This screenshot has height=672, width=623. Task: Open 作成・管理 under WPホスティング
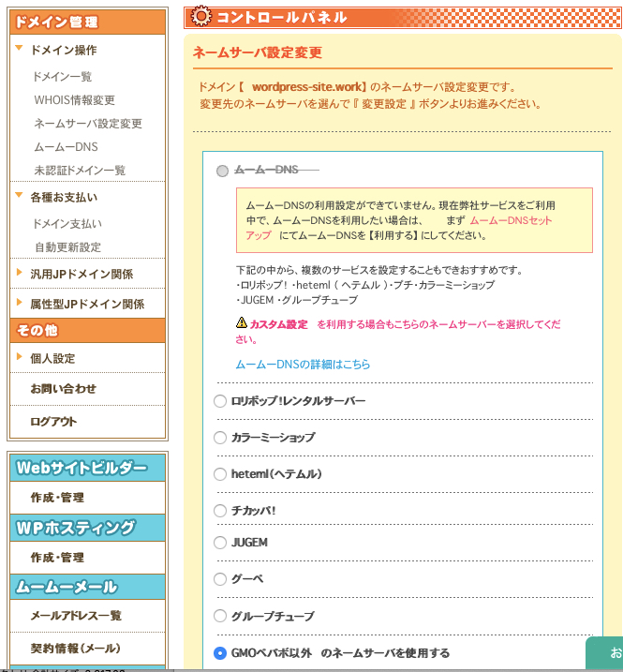click(x=57, y=557)
